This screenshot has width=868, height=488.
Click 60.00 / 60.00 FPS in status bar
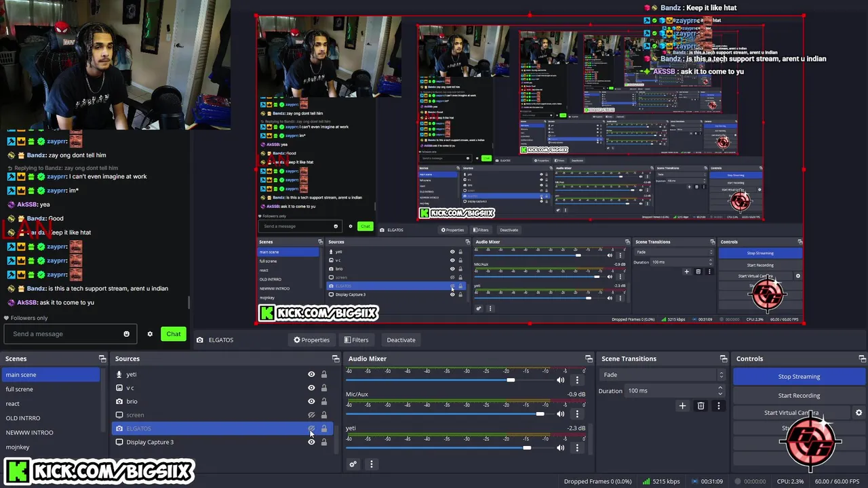point(837,481)
